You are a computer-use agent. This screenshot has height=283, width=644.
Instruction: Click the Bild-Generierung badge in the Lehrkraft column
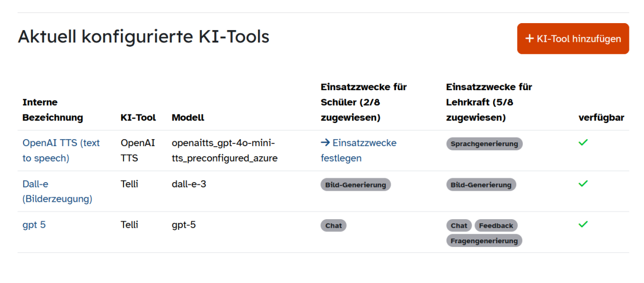click(x=481, y=185)
